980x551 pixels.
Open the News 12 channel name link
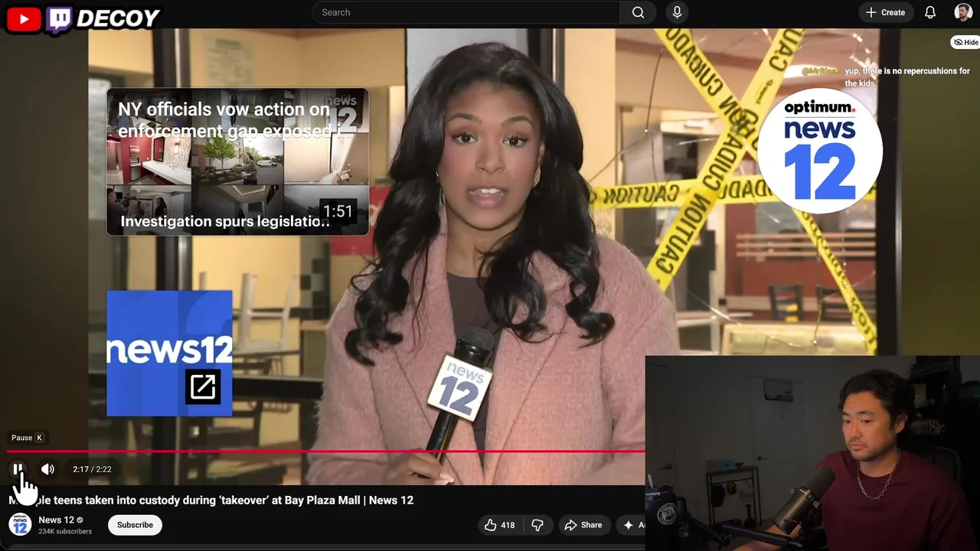(x=56, y=520)
